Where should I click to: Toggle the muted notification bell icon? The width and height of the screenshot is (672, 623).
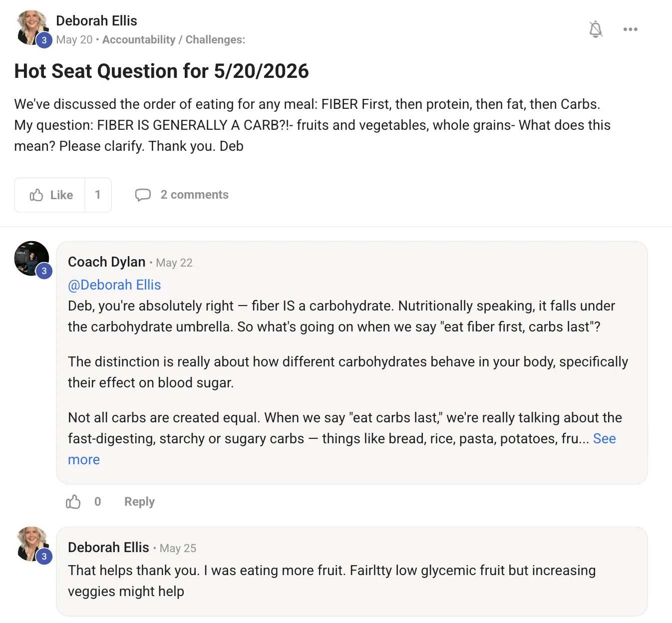[596, 29]
